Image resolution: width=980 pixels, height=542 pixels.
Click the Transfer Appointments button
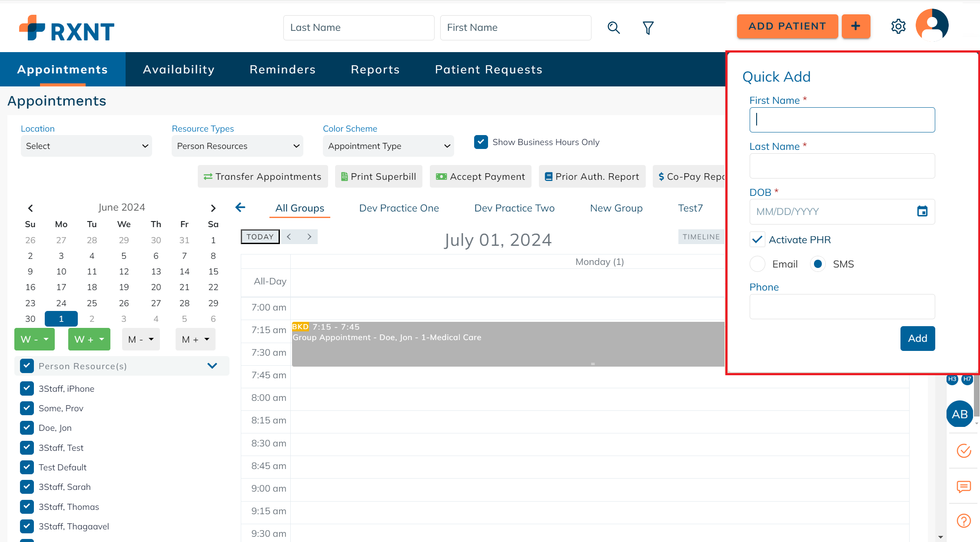(262, 176)
